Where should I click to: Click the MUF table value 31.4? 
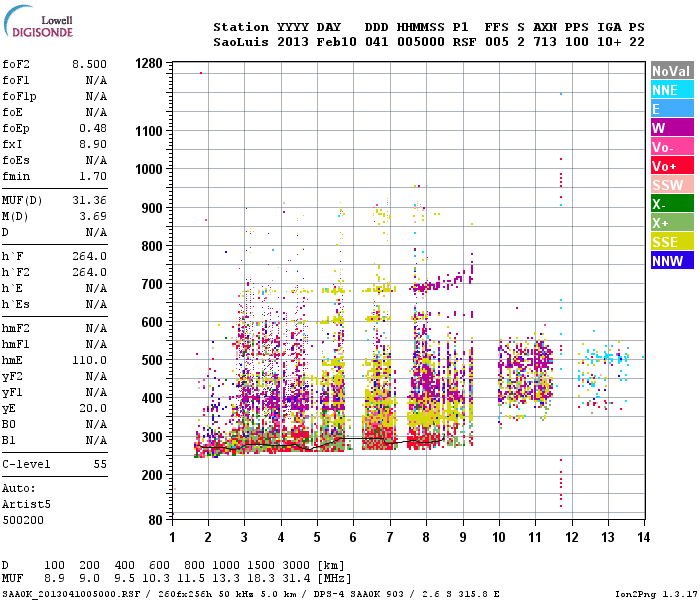(x=296, y=578)
